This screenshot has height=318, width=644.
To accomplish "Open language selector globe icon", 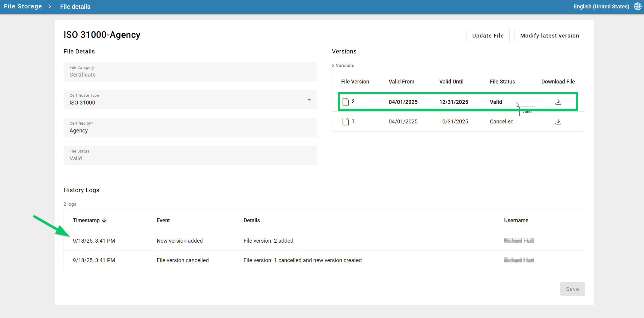I will click(x=638, y=7).
